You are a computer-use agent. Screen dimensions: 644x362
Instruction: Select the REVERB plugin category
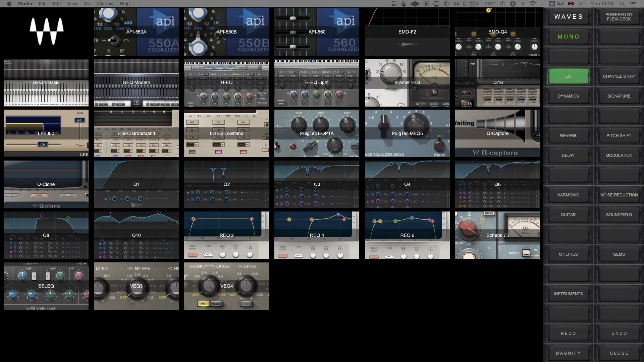pos(568,135)
